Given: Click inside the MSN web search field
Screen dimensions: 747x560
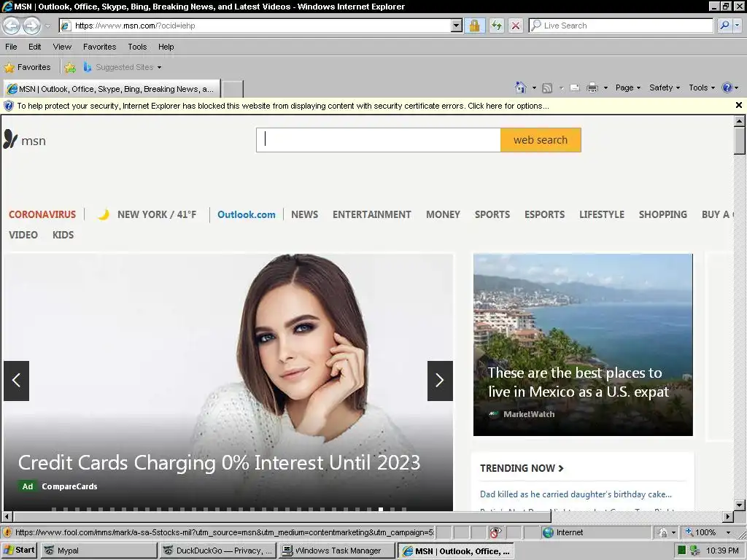Looking at the screenshot, I should pyautogui.click(x=379, y=140).
